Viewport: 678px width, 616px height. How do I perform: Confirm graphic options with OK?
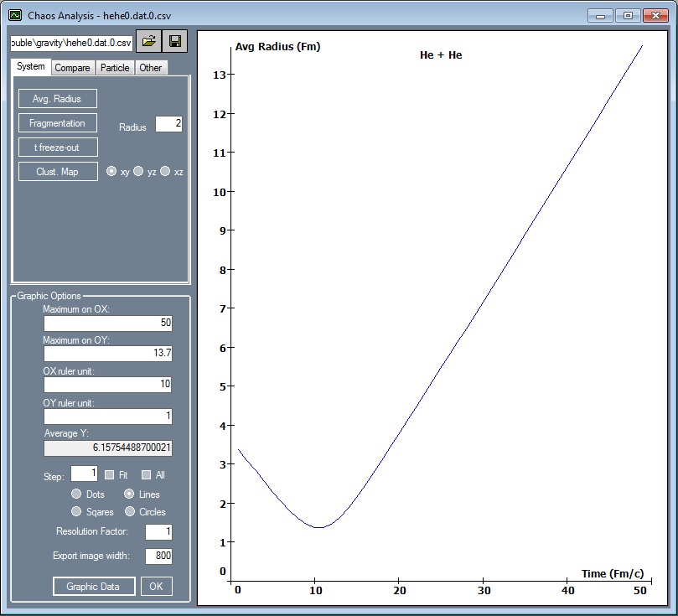tap(156, 586)
